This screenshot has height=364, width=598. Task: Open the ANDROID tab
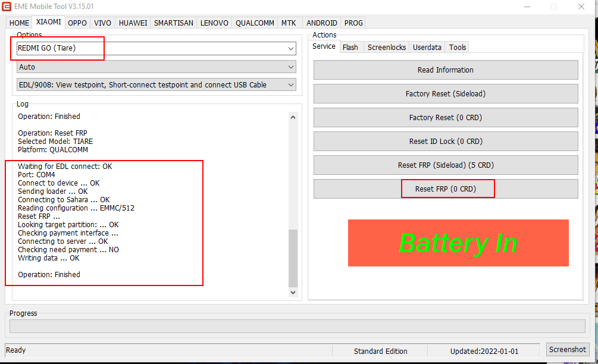coord(321,23)
